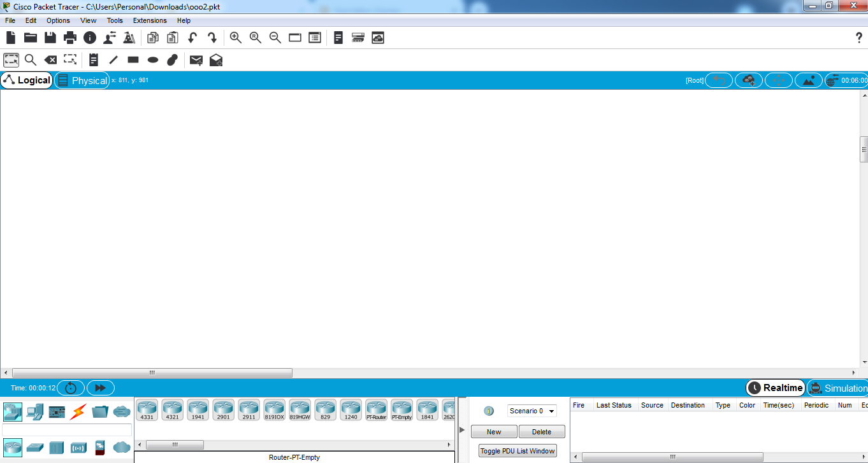Click the New scenario button
This screenshot has height=463, width=868.
click(x=494, y=432)
